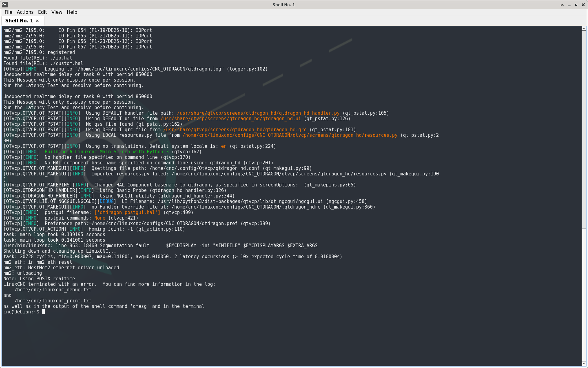Click 'main loop took 0.141001 seconds' line
Image resolution: width=588 pixels, height=368 pixels.
click(x=54, y=240)
